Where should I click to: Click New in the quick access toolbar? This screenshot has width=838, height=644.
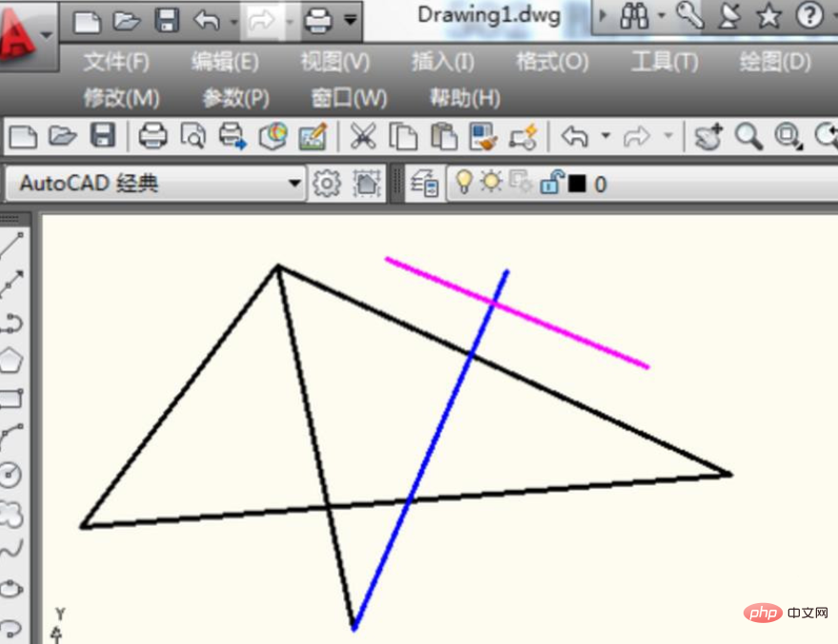point(87,21)
